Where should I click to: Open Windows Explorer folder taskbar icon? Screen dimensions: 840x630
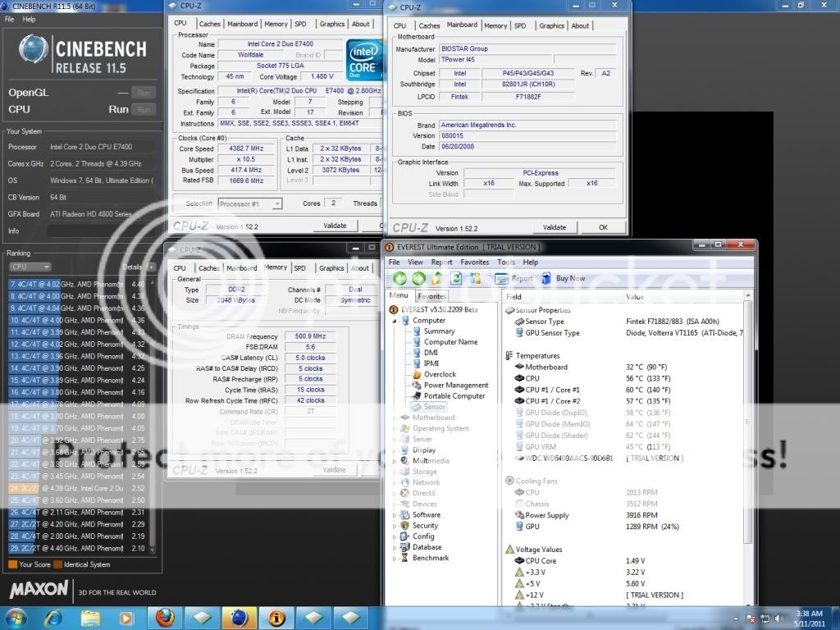90,619
